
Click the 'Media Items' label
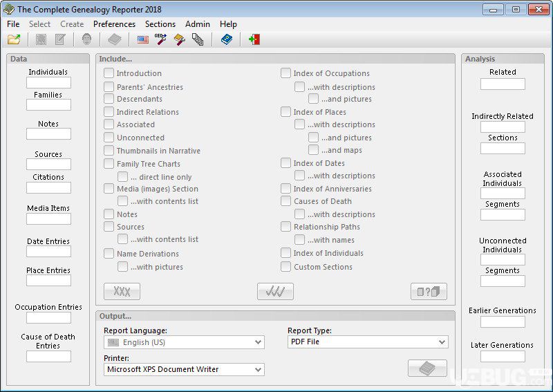[48, 208]
